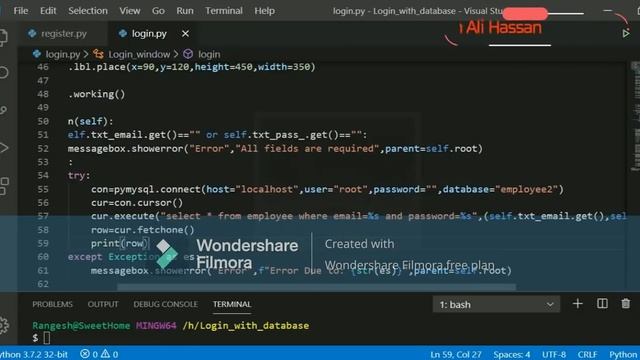Viewport: 640px width, 360px height.
Task: Open the File menu
Action: pos(20,11)
